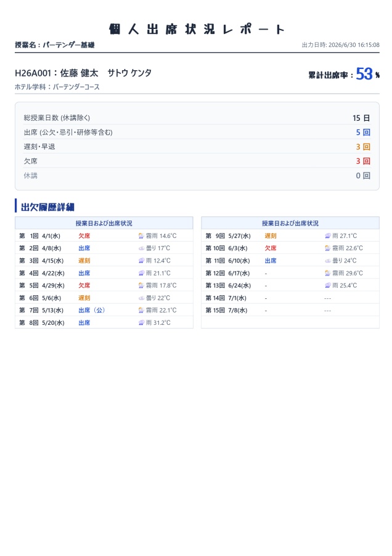Click the 出席 status for 5/20(水)
Image resolution: width=392 pixels, height=556 pixels.
84,322
